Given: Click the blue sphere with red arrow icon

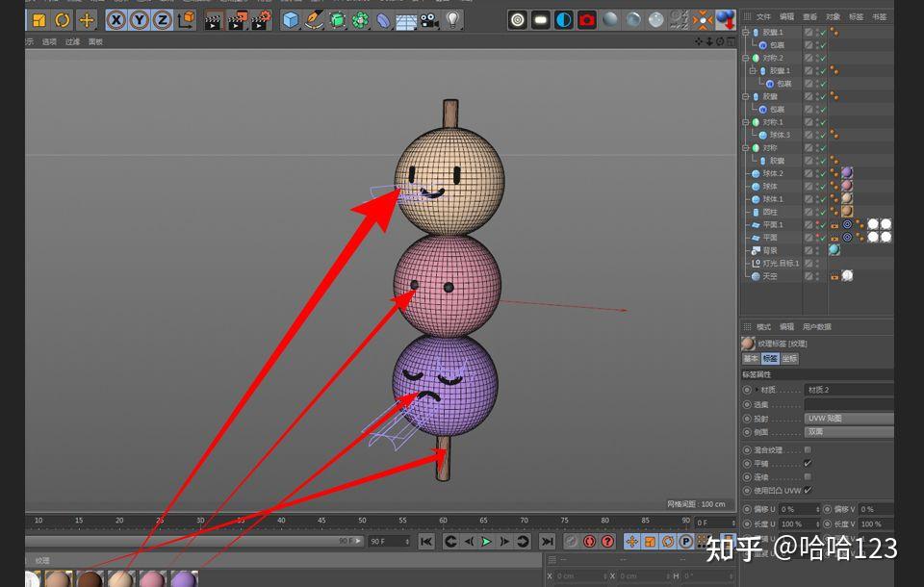Looking at the screenshot, I should click(726, 20).
